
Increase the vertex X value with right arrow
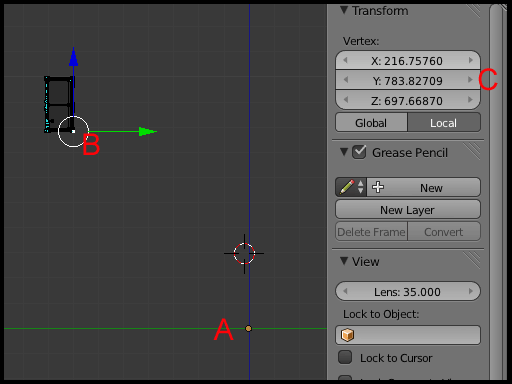[x=471, y=60]
